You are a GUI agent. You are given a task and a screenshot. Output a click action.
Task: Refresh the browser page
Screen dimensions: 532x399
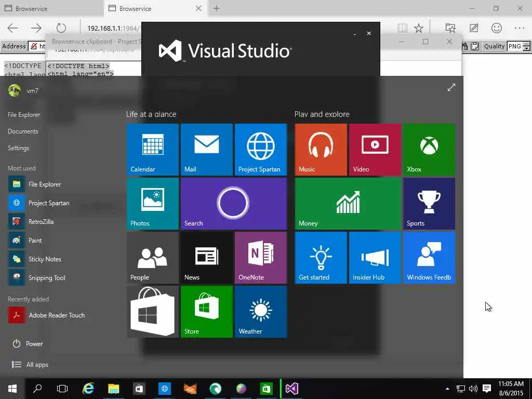click(61, 28)
